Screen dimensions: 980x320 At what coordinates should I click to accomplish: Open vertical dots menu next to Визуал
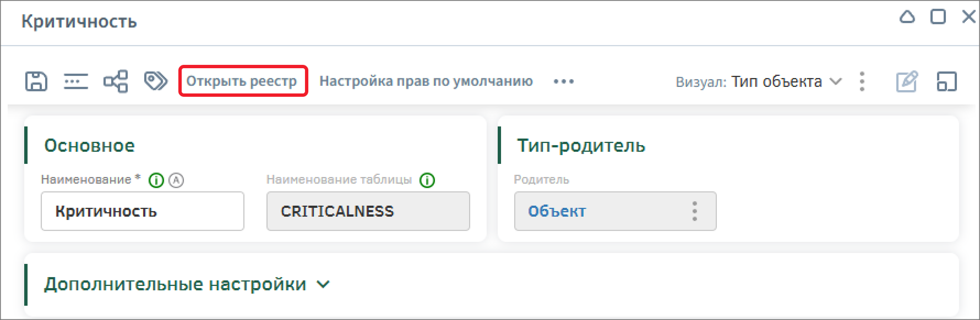tap(862, 81)
